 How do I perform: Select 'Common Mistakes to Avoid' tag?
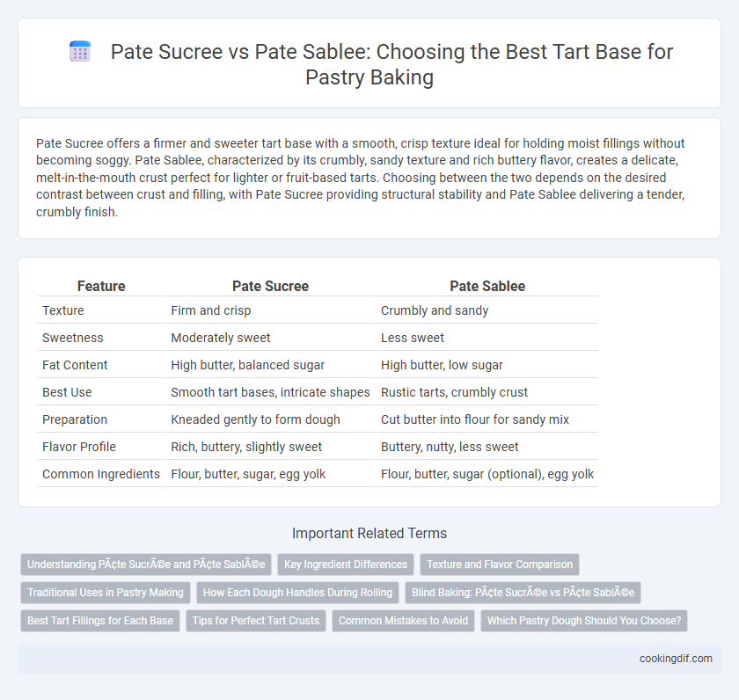(404, 621)
